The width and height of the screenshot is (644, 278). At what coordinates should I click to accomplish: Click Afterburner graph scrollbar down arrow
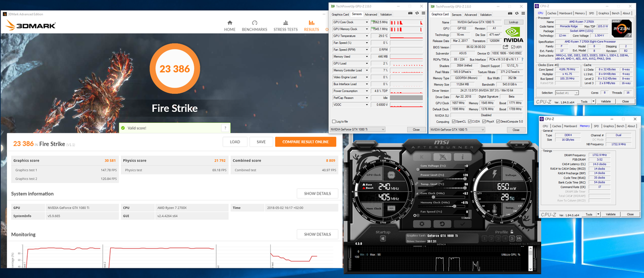531,269
